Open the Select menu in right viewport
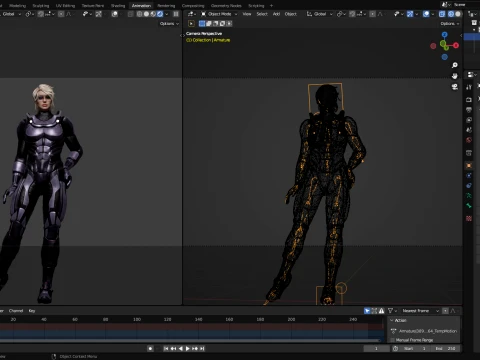This screenshot has height=360, width=480. pos(262,14)
